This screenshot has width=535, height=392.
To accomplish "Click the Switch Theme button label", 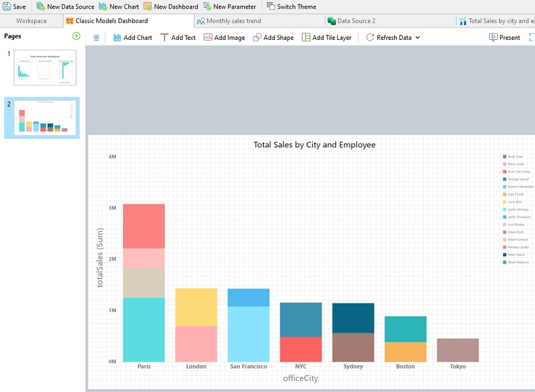I will point(297,7).
